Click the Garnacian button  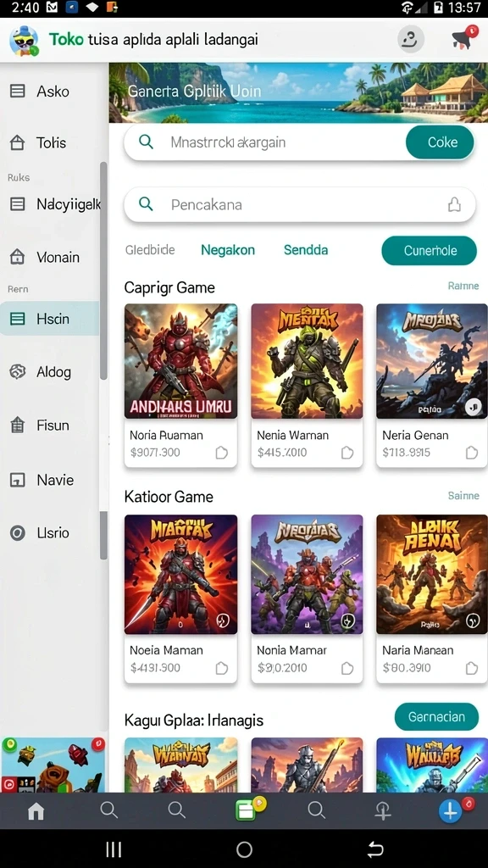[x=436, y=717]
